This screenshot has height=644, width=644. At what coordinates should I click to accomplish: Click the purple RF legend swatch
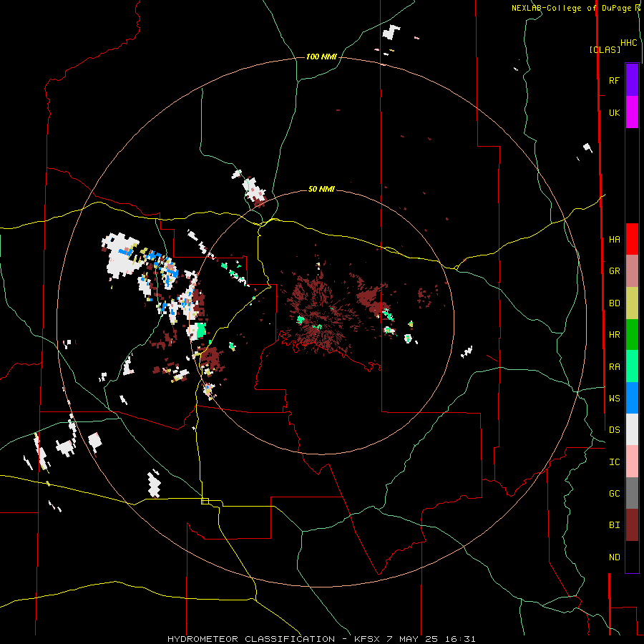coord(632,80)
